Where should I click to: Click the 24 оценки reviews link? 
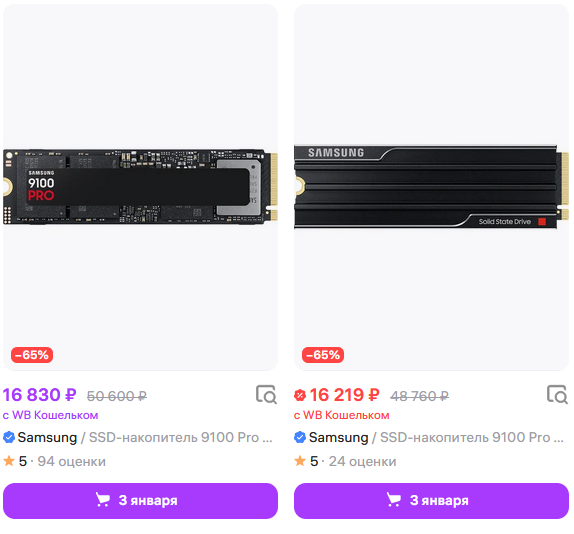pos(362,461)
